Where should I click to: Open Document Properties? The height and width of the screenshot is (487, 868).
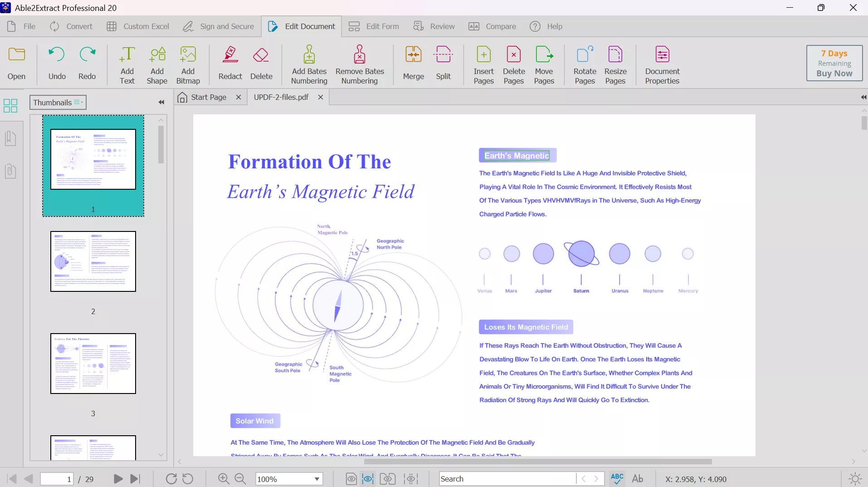(x=662, y=64)
